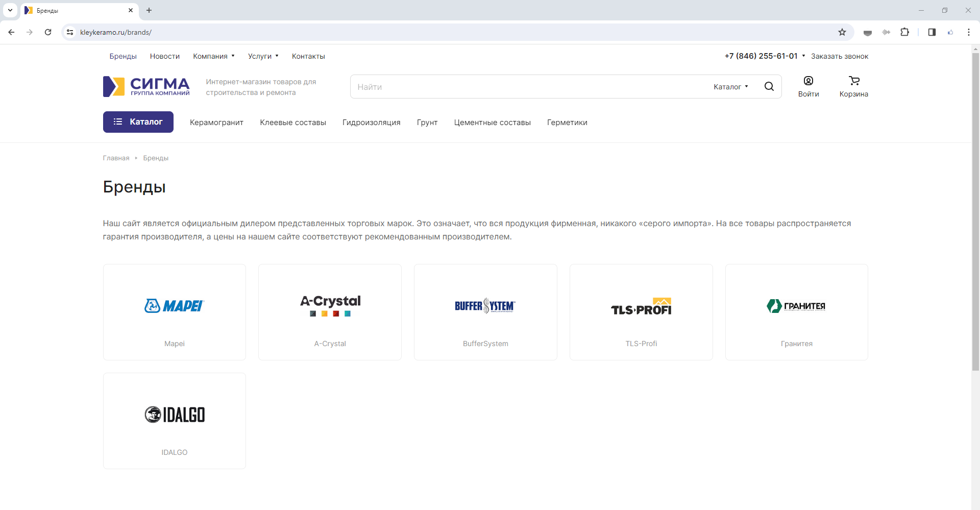Click the IDALGO brand logo
This screenshot has width=980, height=510.
coord(175,415)
